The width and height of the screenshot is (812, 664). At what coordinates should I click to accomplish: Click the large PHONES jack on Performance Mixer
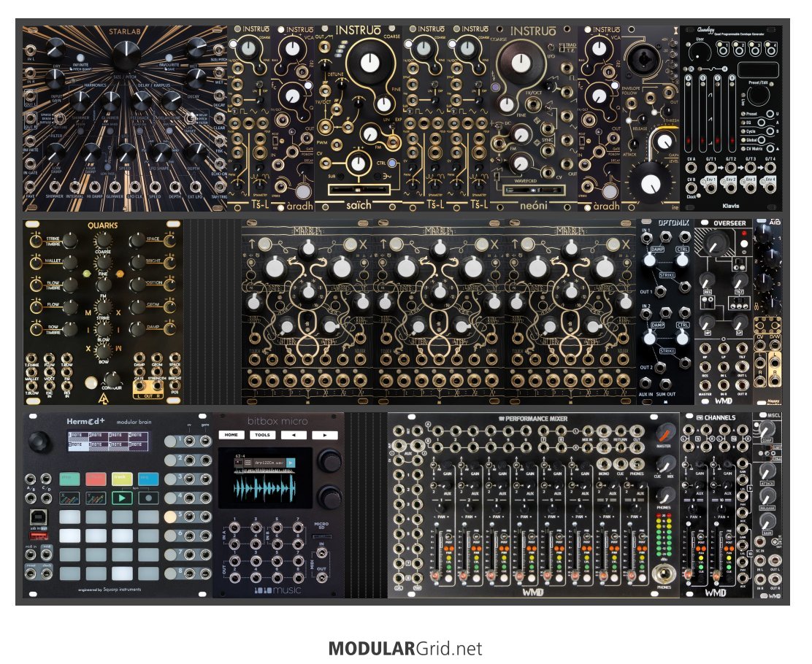[x=664, y=574]
